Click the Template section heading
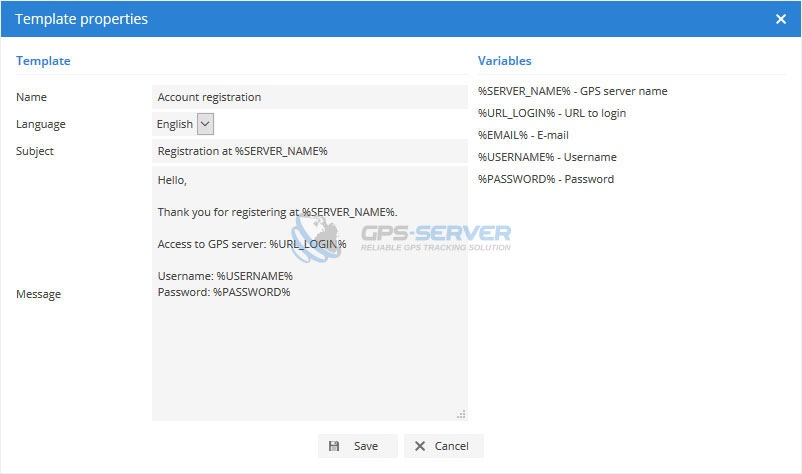Image resolution: width=802 pixels, height=474 pixels. click(43, 61)
